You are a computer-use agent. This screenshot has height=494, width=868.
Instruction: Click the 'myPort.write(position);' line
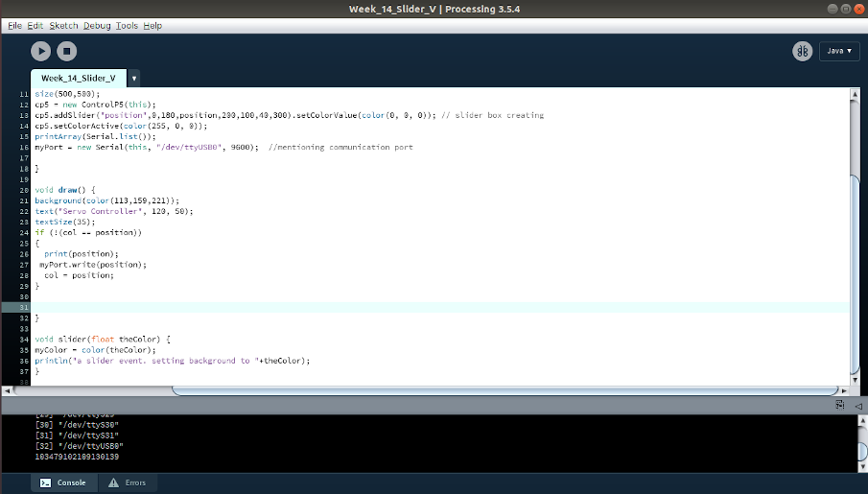92,265
